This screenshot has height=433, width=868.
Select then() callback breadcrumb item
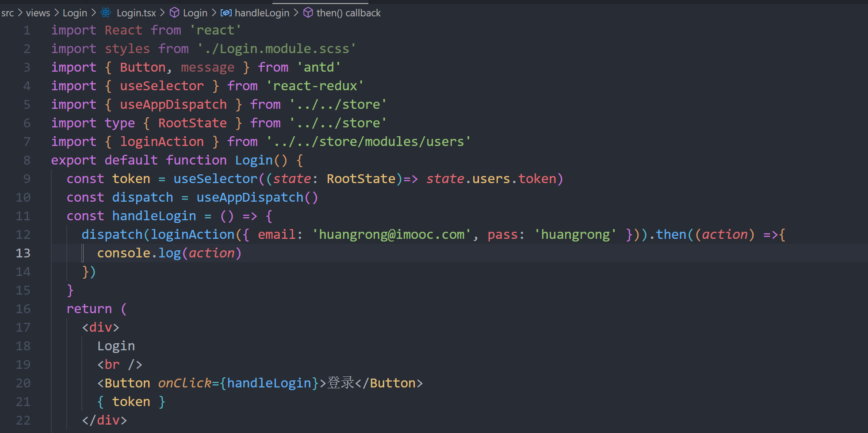(x=348, y=13)
